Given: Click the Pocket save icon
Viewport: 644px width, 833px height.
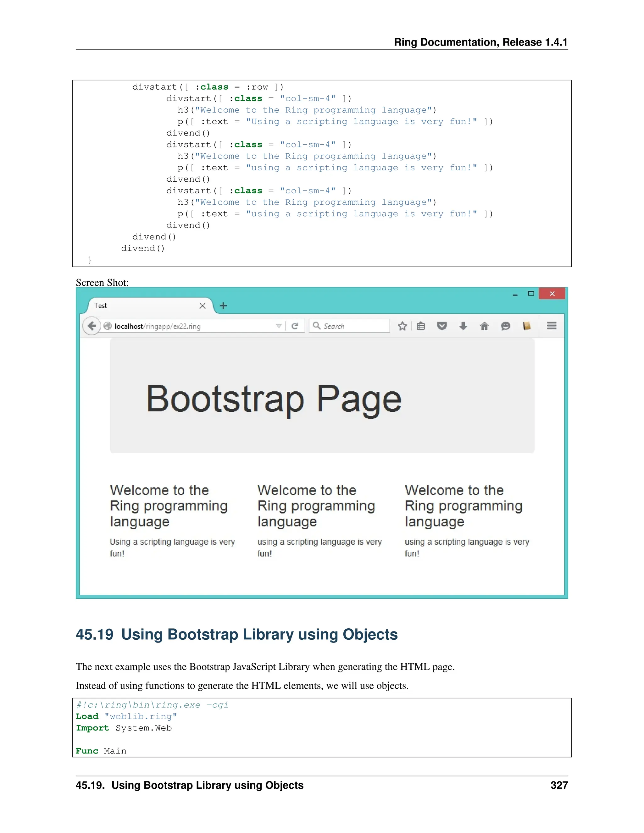Looking at the screenshot, I should (x=442, y=326).
